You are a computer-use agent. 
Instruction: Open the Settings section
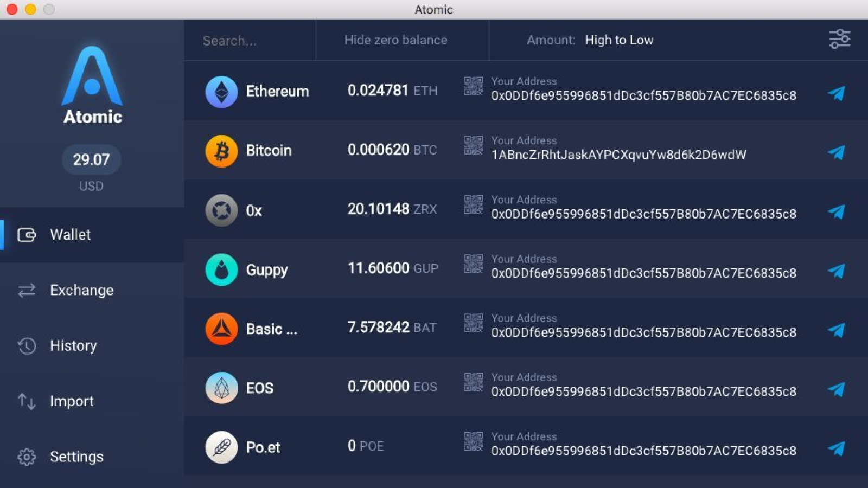click(92, 457)
